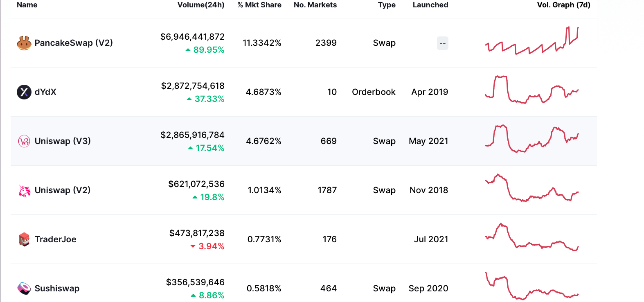View TraderJoe 7-day volume graph

532,237
